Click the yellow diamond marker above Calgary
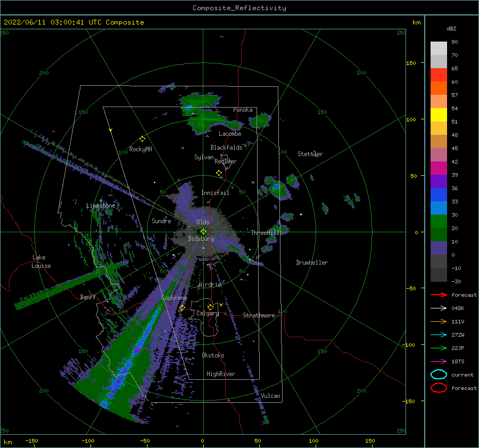479x448 pixels. pyautogui.click(x=210, y=307)
